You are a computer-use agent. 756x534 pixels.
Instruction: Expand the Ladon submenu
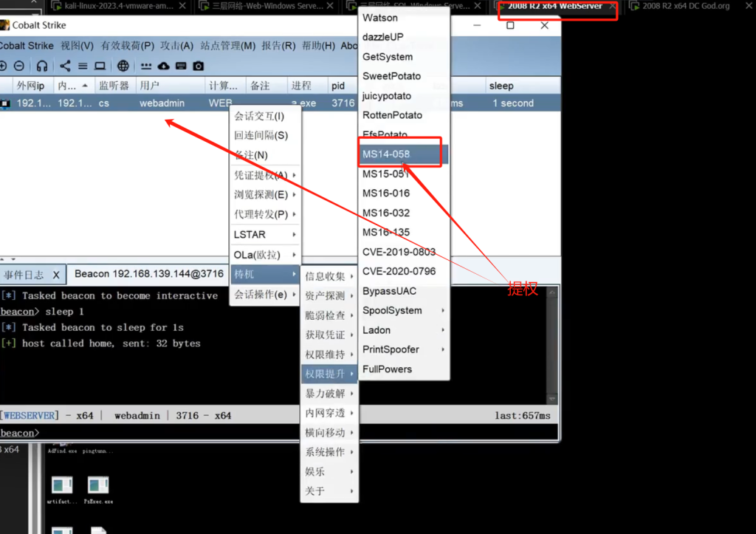pyautogui.click(x=403, y=330)
